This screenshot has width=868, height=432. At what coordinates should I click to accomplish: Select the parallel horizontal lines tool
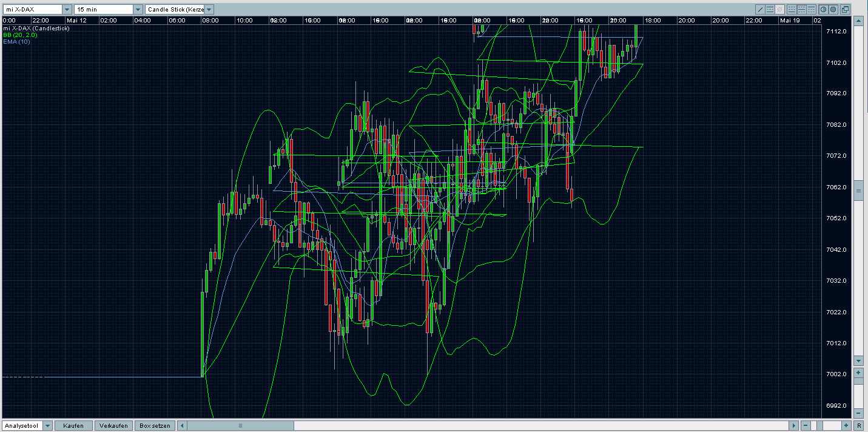[770, 9]
